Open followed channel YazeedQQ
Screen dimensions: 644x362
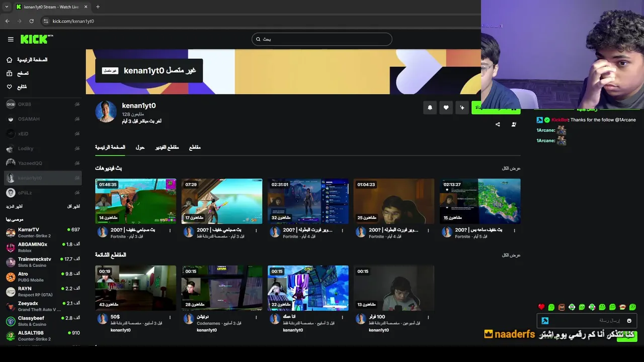[x=43, y=163]
